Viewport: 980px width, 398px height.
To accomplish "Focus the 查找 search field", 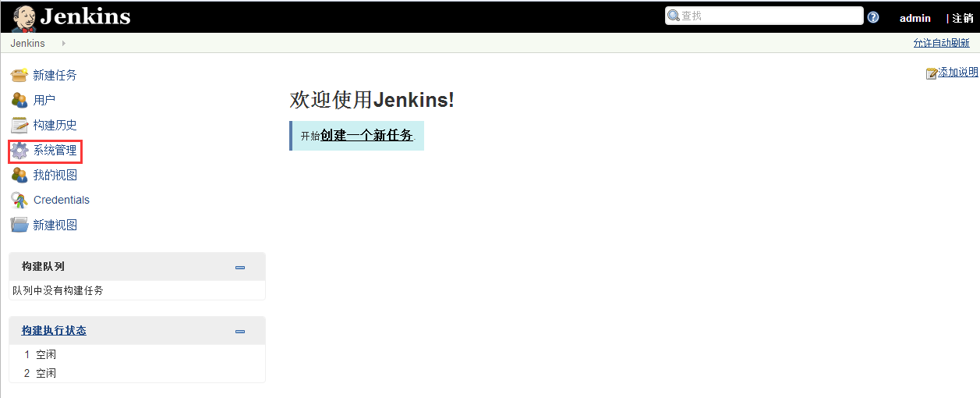I will tap(764, 16).
